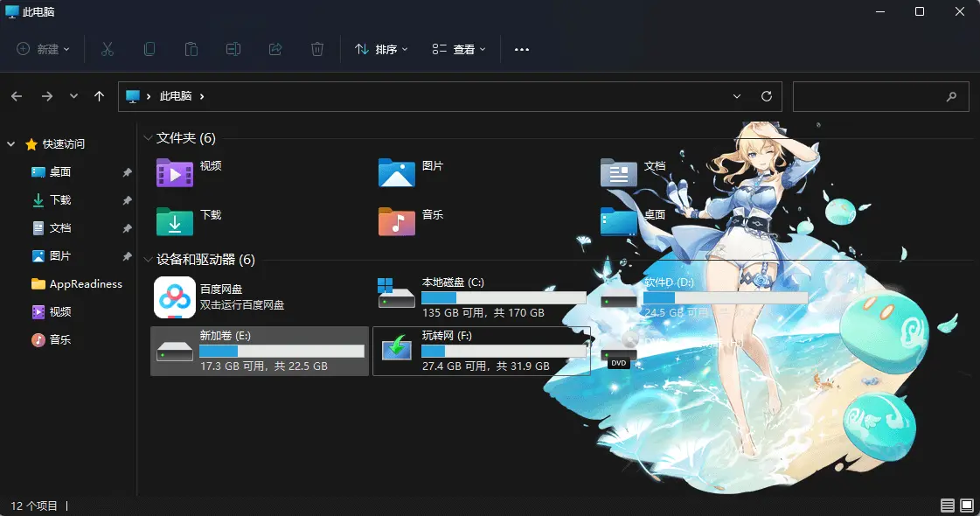The height and width of the screenshot is (516, 980).
Task: Click the Paste icon
Action: 191,49
